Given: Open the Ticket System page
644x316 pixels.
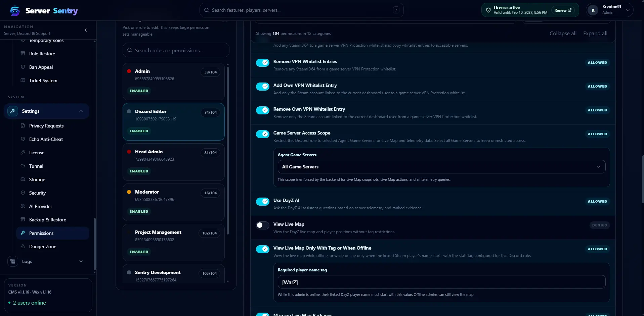Looking at the screenshot, I should 52,81.
